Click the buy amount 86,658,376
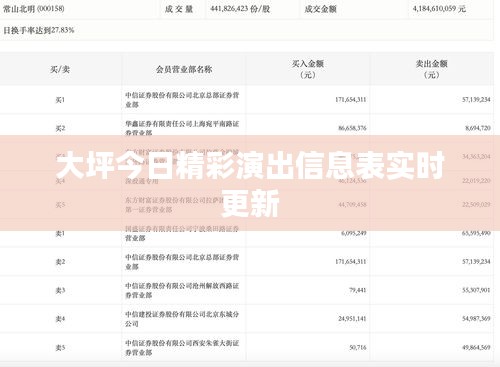 click(352, 128)
